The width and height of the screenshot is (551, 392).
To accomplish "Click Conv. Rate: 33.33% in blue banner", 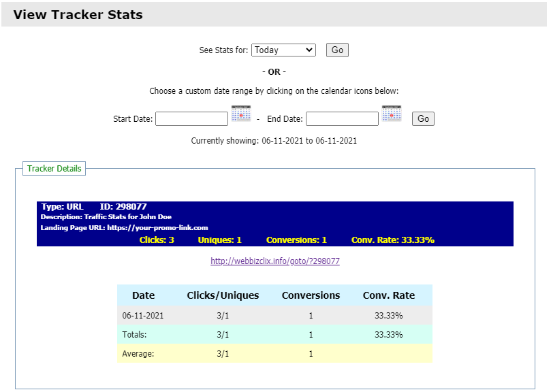I will 393,240.
